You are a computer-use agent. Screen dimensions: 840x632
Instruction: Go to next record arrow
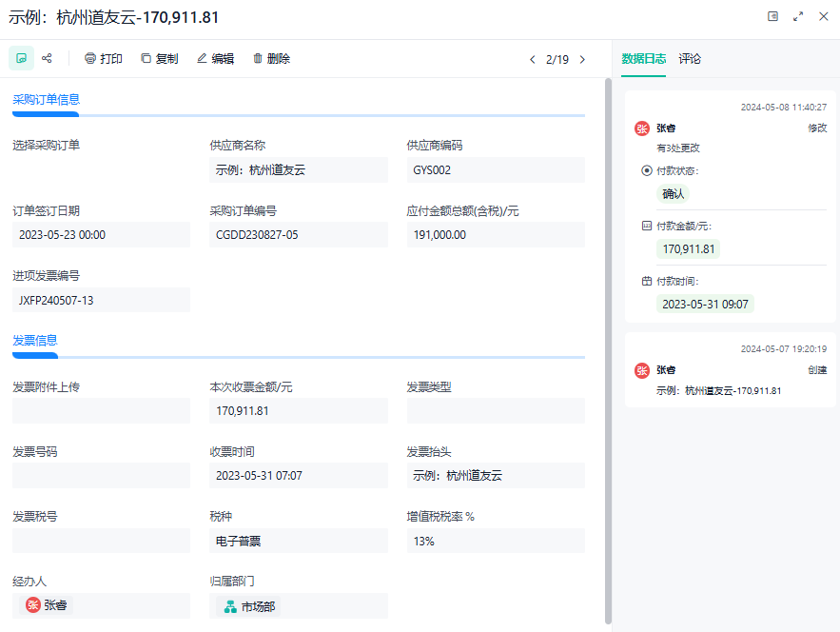(582, 60)
